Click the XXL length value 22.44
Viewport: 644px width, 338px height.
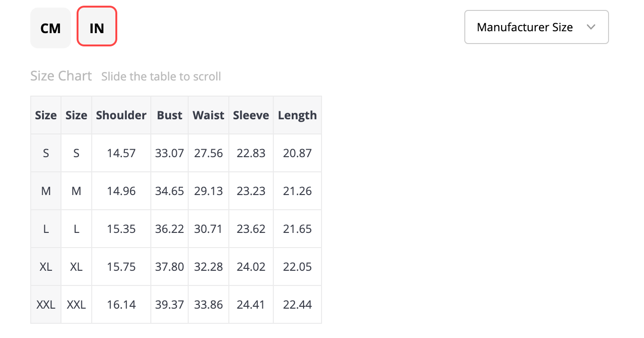(297, 304)
